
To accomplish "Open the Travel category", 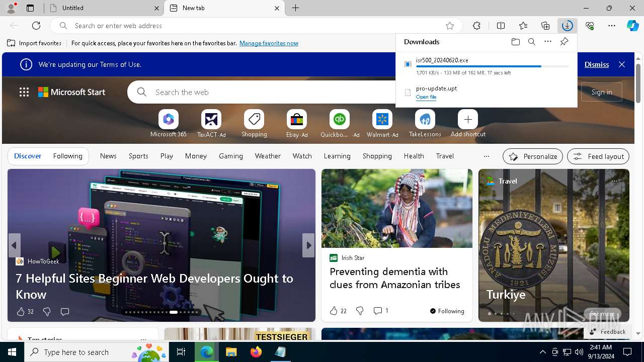I will tap(445, 156).
